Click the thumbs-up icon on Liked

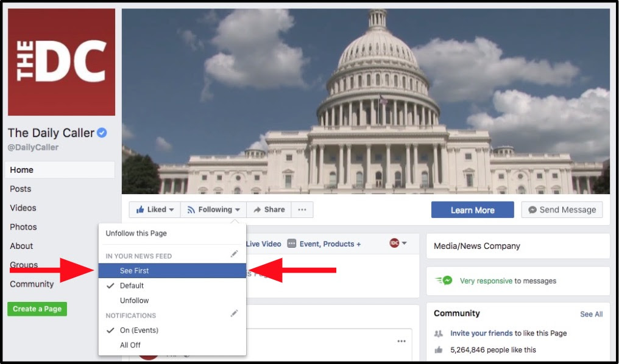pyautogui.click(x=140, y=210)
